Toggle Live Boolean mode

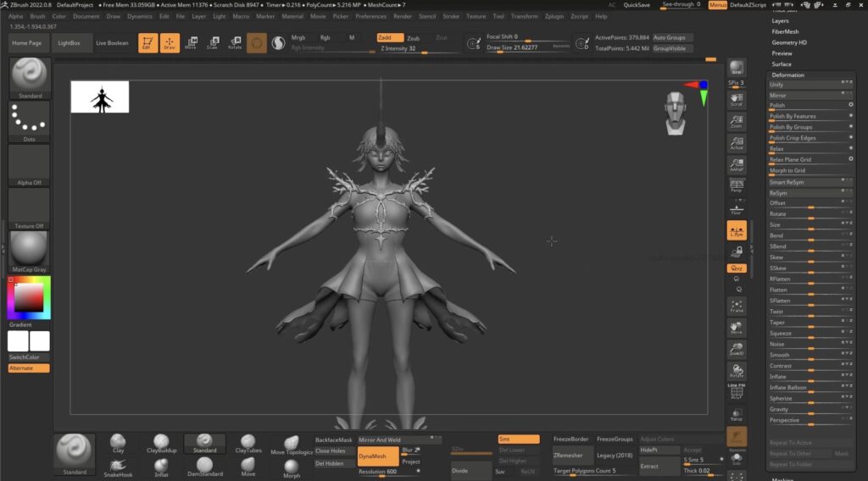pos(112,43)
